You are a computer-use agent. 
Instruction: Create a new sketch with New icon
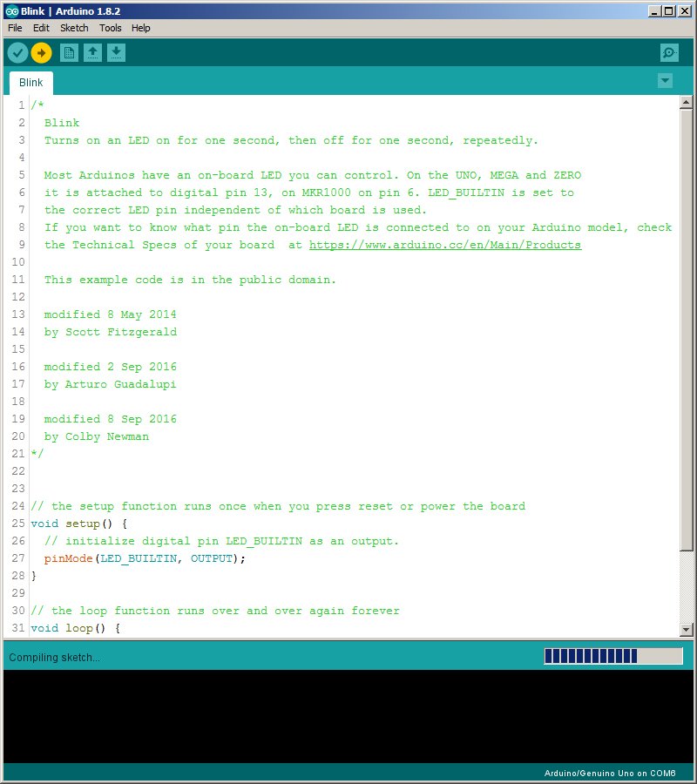tap(69, 53)
